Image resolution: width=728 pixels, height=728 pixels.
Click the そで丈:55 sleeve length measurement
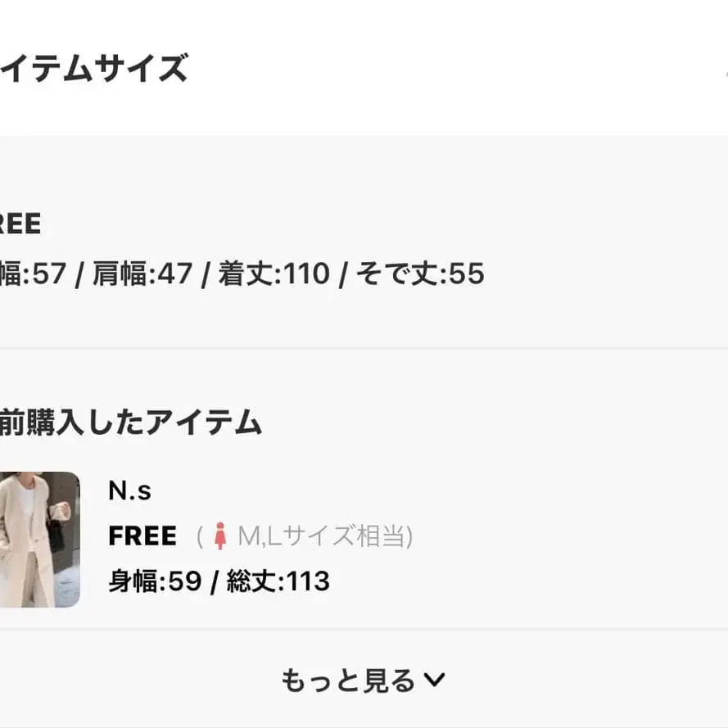point(420,274)
